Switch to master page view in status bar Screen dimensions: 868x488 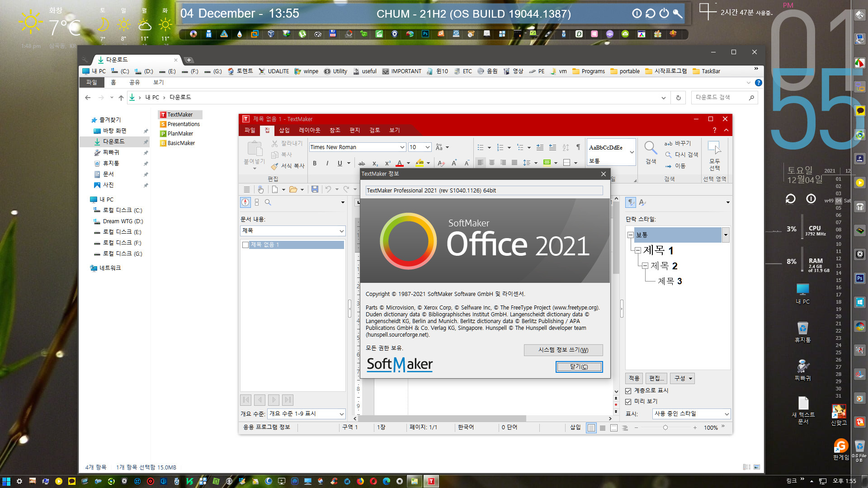[x=613, y=428]
